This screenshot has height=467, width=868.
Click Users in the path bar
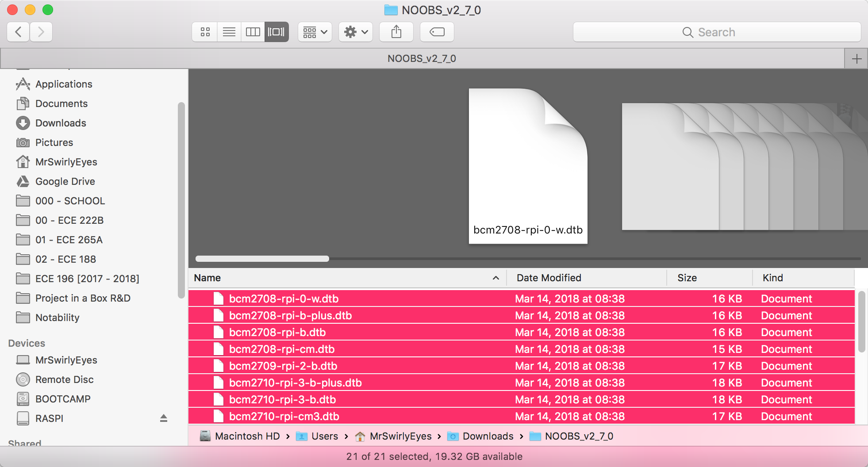coord(324,436)
